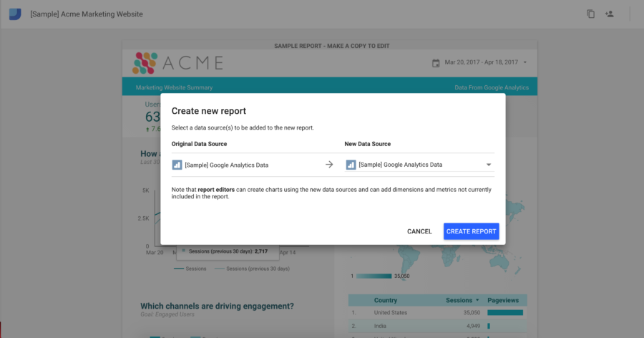Click the Goal: Engaged Users subtitle
The image size is (644, 338).
167,314
